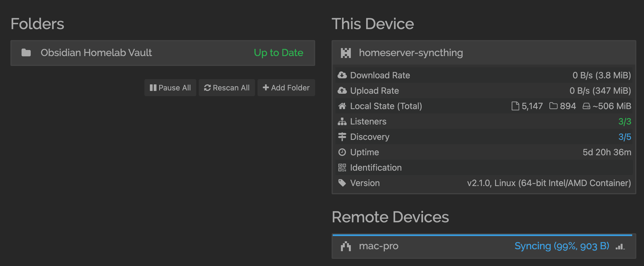
Task: Click the Upload Rate cloud icon
Action: coord(342,90)
